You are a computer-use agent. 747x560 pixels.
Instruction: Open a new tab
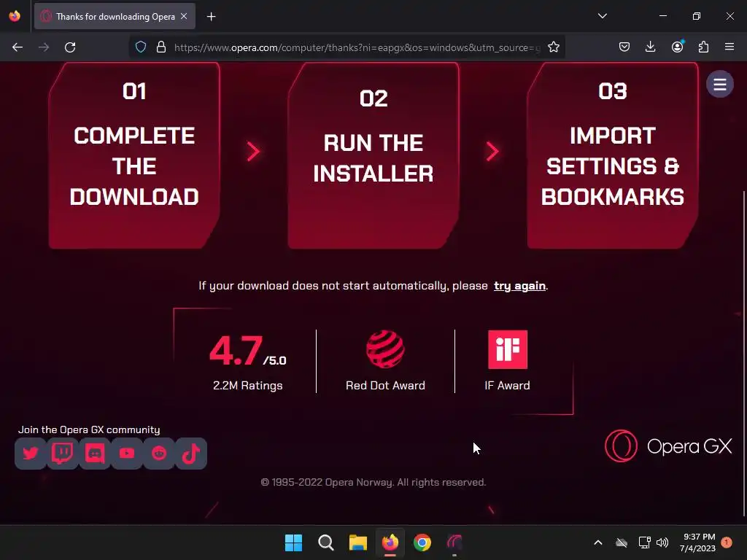coord(211,17)
